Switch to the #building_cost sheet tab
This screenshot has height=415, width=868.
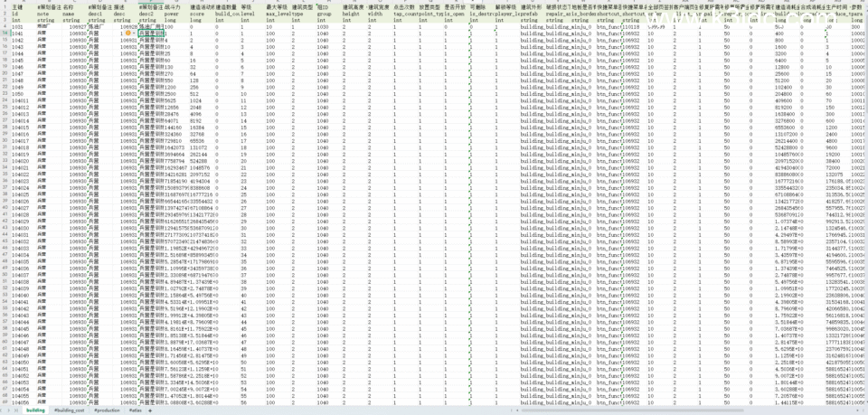70,410
